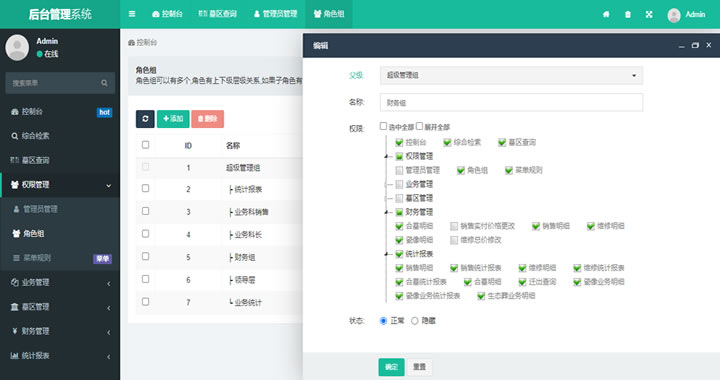This screenshot has width=720, height=380.
Task: Expand the 墓区管理 node in permission tree
Action: [387, 198]
